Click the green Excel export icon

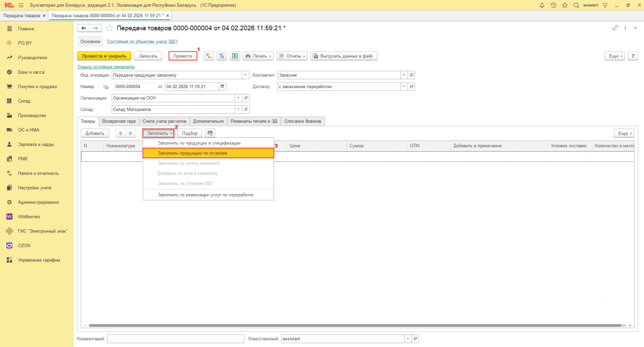point(234,56)
